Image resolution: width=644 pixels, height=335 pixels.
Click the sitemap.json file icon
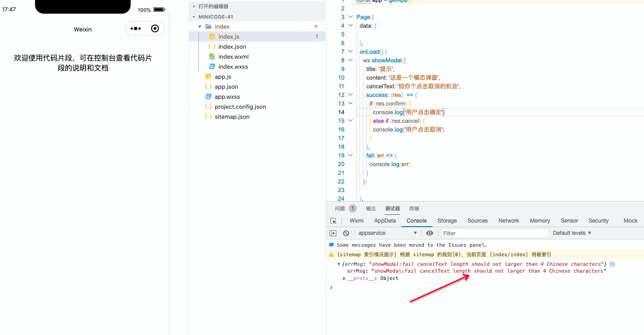(x=208, y=117)
